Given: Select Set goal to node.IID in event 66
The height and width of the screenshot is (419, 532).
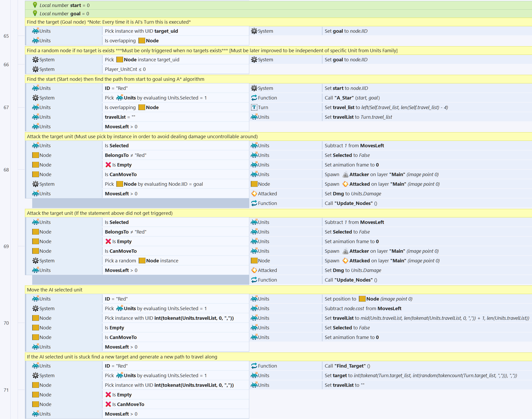Looking at the screenshot, I should (x=346, y=59).
